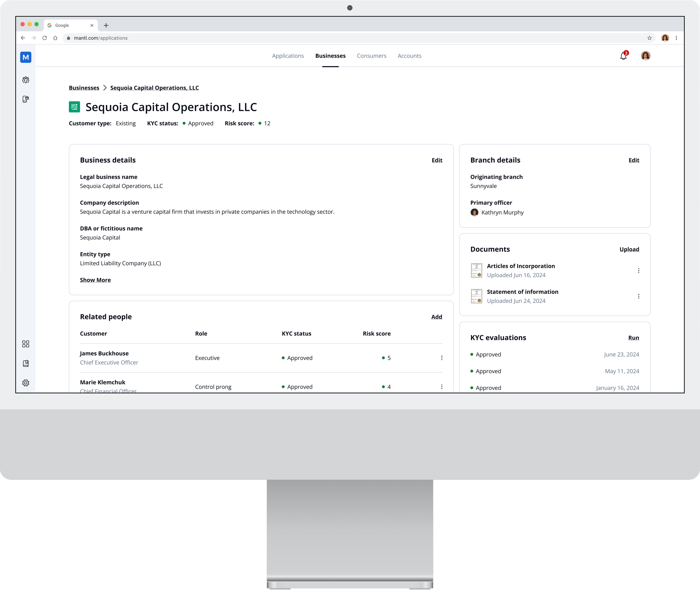Open row menu for Marie Klemchuk
The width and height of the screenshot is (700, 590).
pos(442,387)
